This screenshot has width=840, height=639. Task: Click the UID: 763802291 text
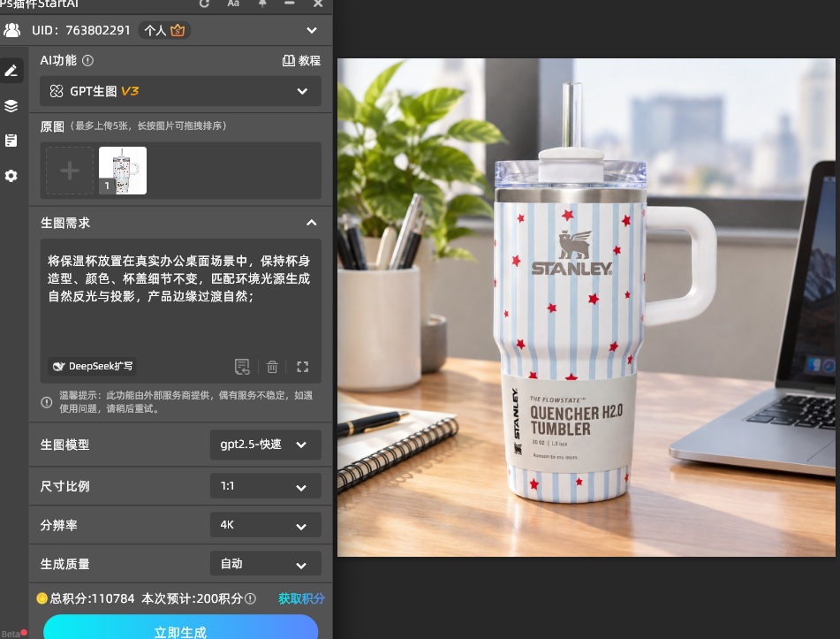click(81, 31)
